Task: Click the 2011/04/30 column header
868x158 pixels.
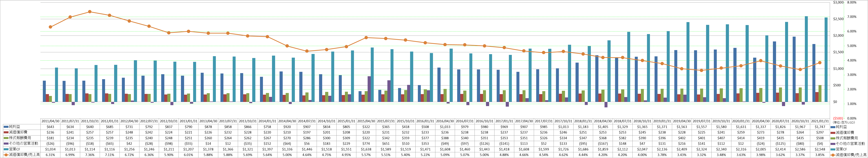Action: 50,121
